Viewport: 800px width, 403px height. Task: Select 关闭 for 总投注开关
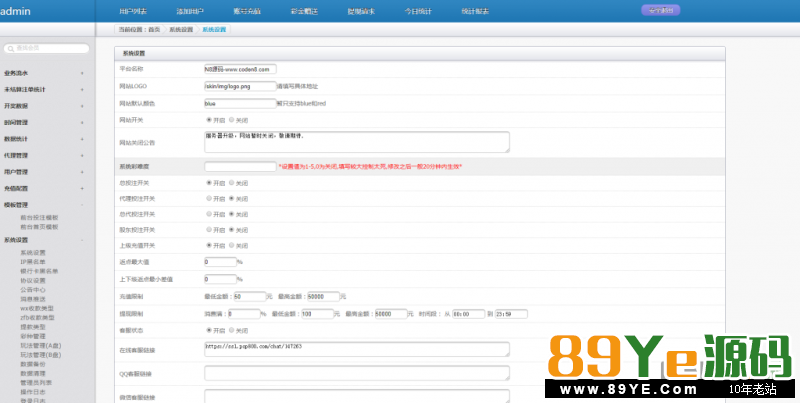pyautogui.click(x=232, y=183)
